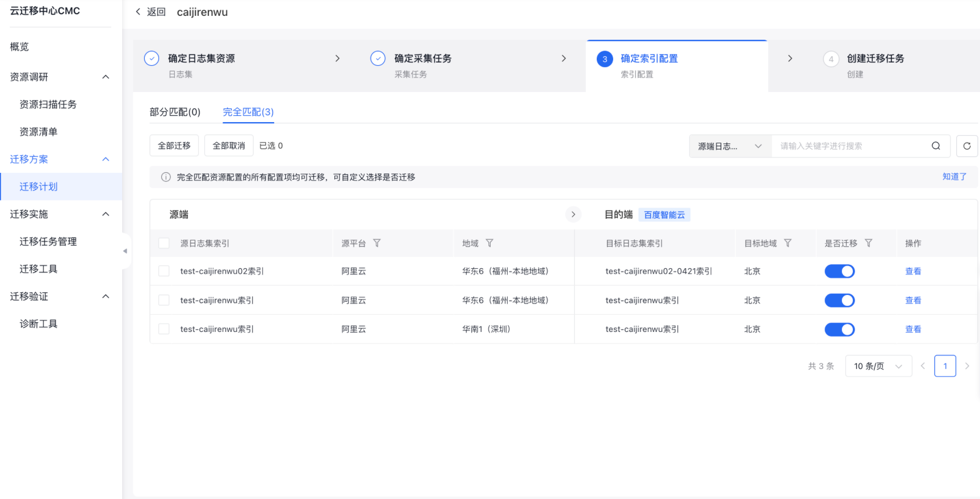Select page 1 in pagination
The image size is (980, 499).
[x=945, y=366]
